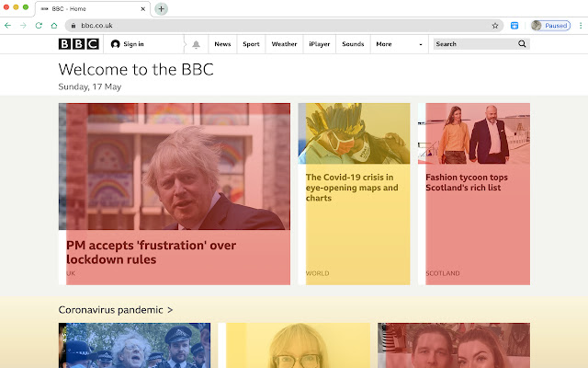588x368 pixels.
Task: View site security padlock info
Action: tap(73, 26)
